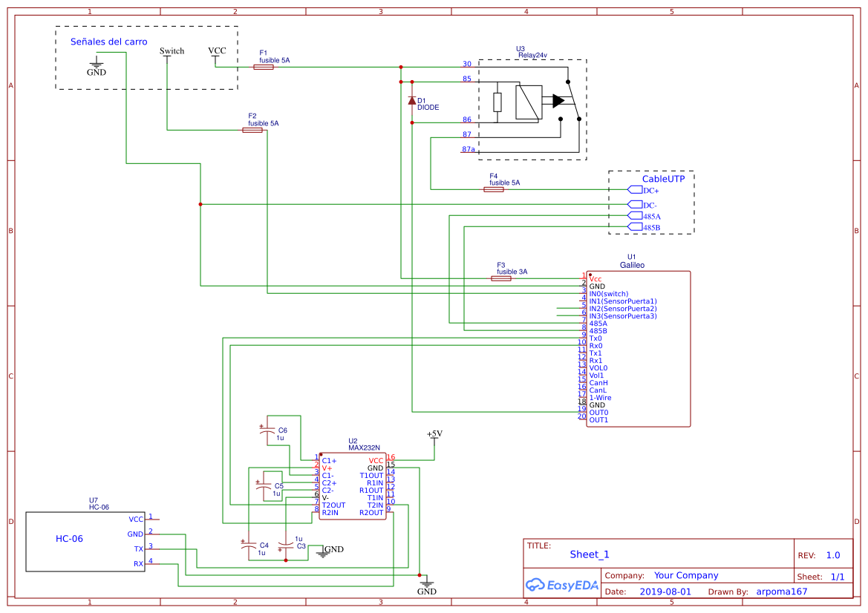Image resolution: width=868 pixels, height=613 pixels.
Task: Click the 'Señales del carro' label
Action: coord(108,42)
